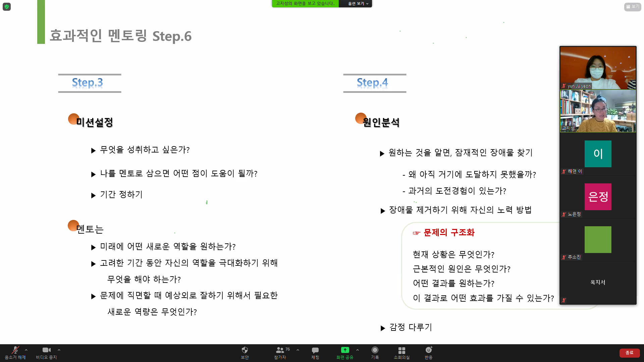Open the 옵션 보기 view options menu
644x362 pixels.
click(x=358, y=4)
